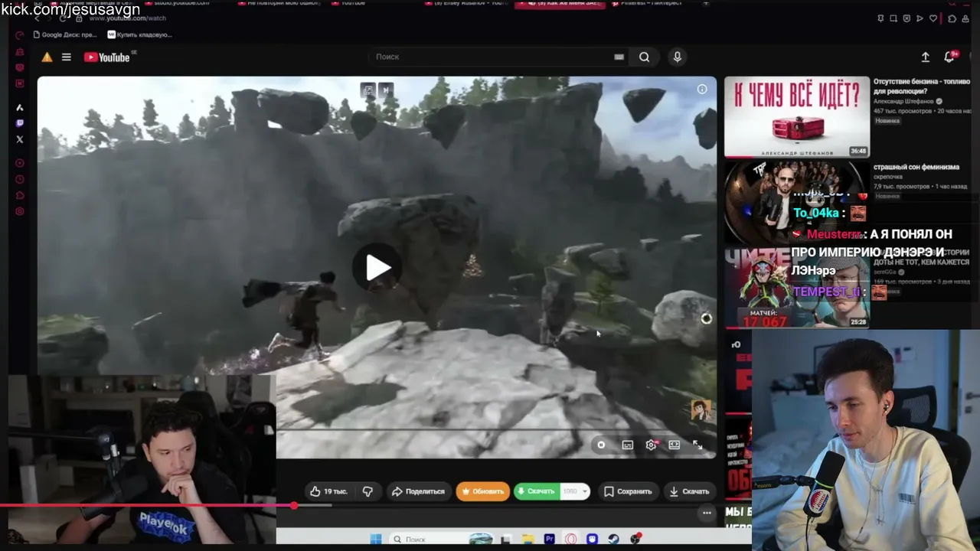This screenshot has height=551, width=980.
Task: Open the Google Диск bookmark
Action: (65, 34)
